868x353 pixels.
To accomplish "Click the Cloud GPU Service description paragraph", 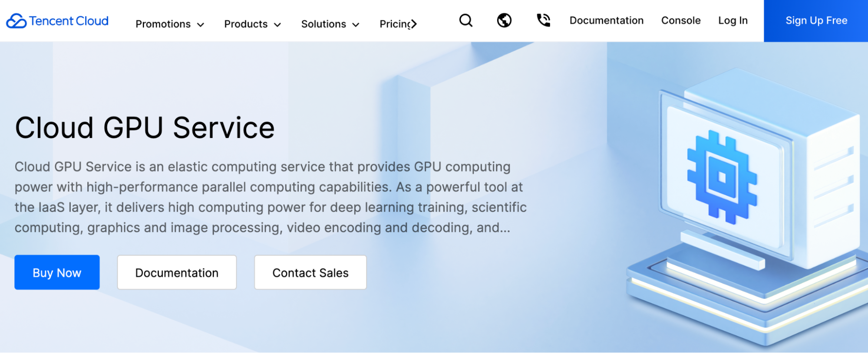I will 271,197.
